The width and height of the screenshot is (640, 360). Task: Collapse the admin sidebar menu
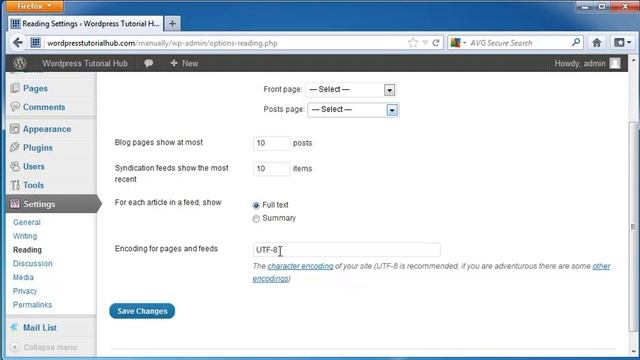point(44,347)
